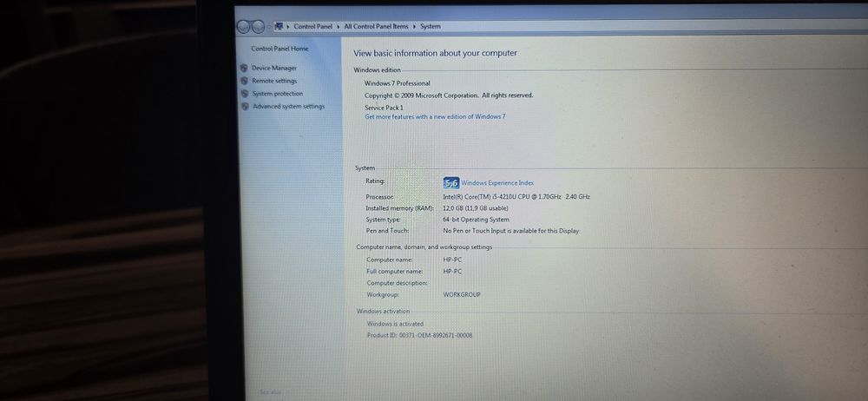Click the 5,6 rating score badge
The width and height of the screenshot is (868, 401).
coord(451,183)
